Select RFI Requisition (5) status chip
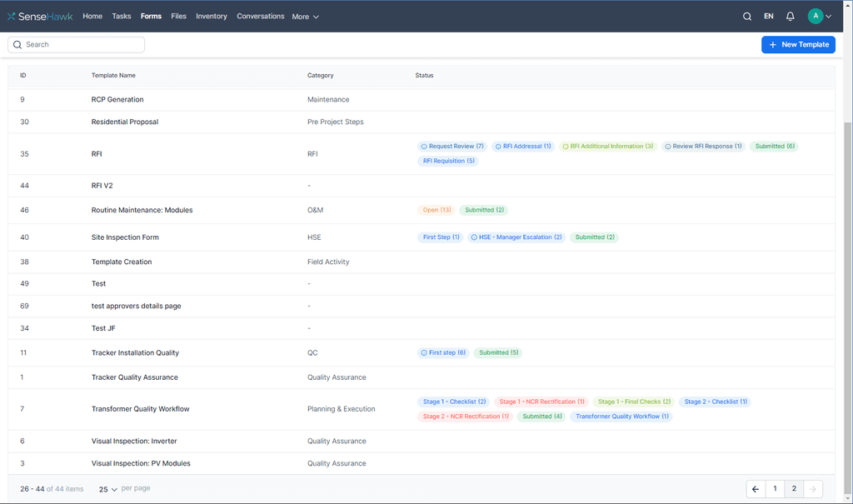The width and height of the screenshot is (853, 504). (448, 161)
